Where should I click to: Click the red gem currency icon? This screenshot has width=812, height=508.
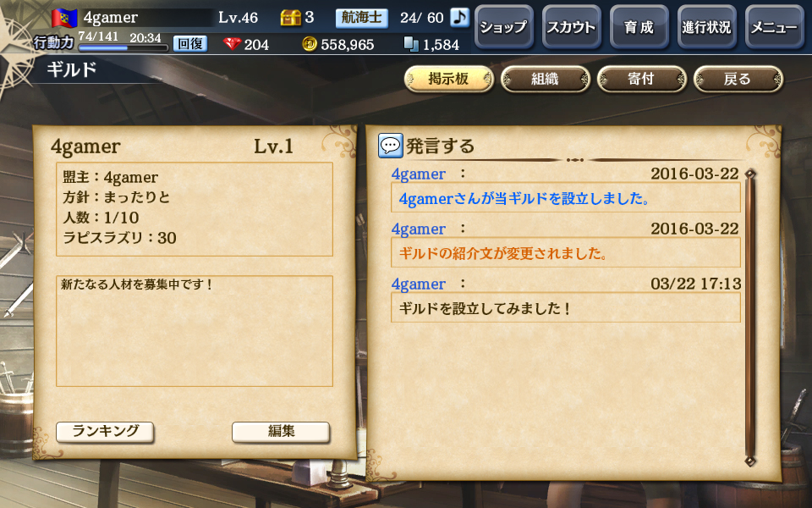coord(232,44)
